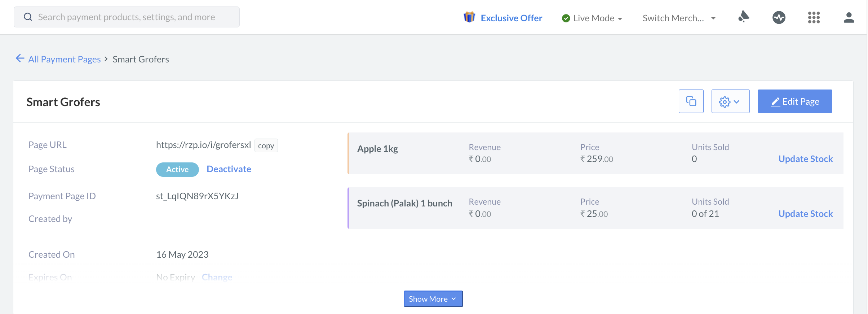This screenshot has width=868, height=314.
Task: Click the ₹259.00 price value
Action: 597,159
